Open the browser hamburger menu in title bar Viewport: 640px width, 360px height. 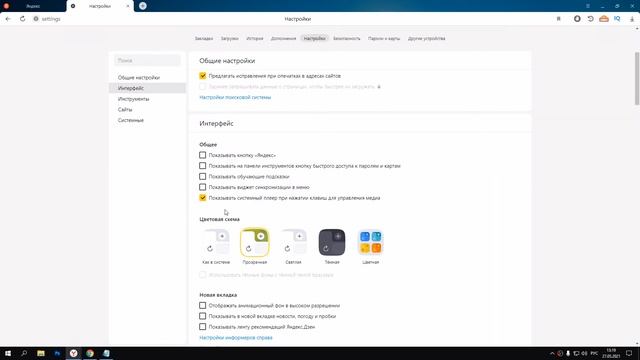coord(588,6)
